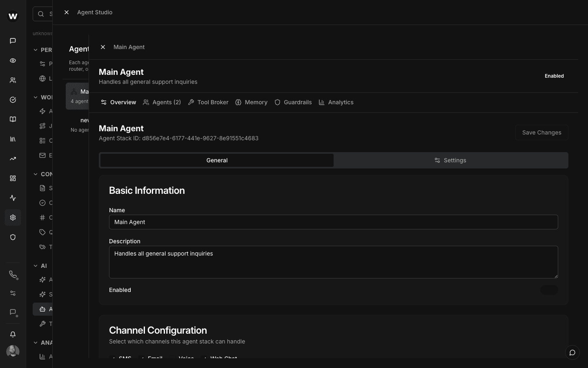This screenshot has height=368, width=588.
Task: Open the knowledge book icon in sidebar
Action: pyautogui.click(x=13, y=119)
